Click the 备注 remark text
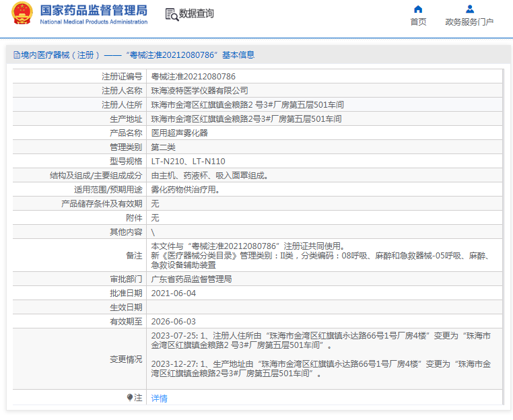Image resolution: width=513 pixels, height=420 pixels. [x=320, y=255]
